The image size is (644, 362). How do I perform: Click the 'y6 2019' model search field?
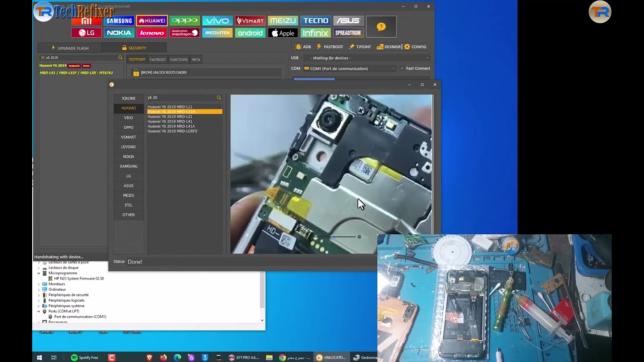80,58
